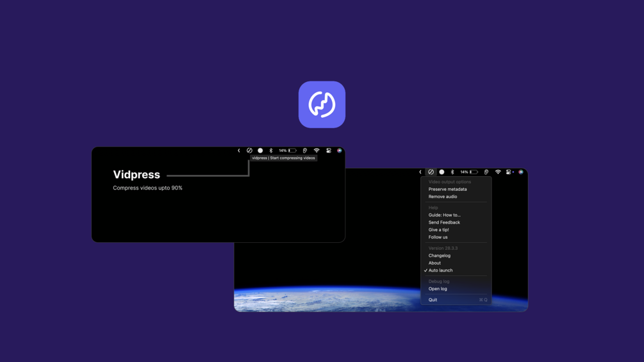Viewport: 644px width, 362px height.
Task: Click the white circle icon in the tooltip panel's menu bar
Action: click(x=260, y=151)
